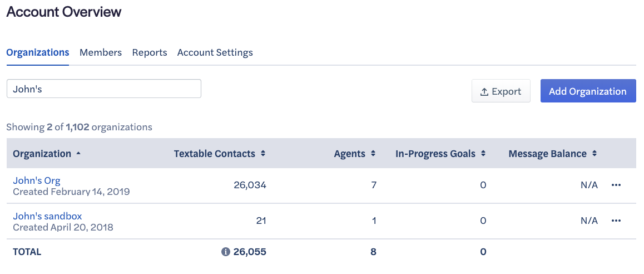Sort by Message Balance arrows
The height and width of the screenshot is (274, 644).
[594, 154]
